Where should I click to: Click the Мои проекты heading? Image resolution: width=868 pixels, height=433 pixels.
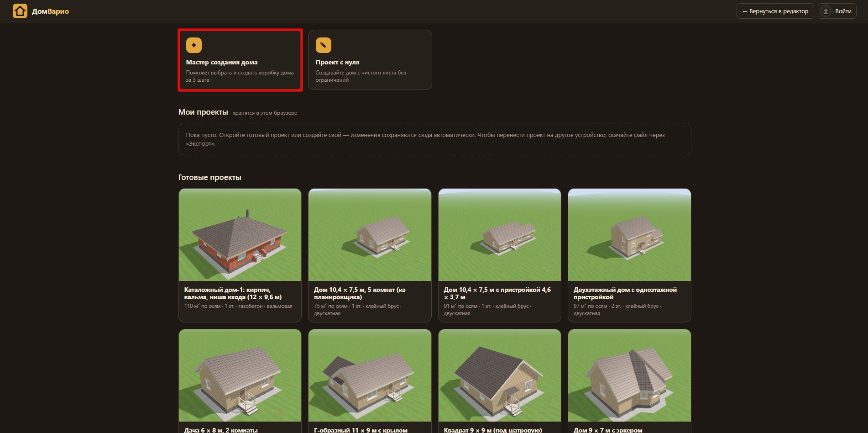pyautogui.click(x=203, y=112)
